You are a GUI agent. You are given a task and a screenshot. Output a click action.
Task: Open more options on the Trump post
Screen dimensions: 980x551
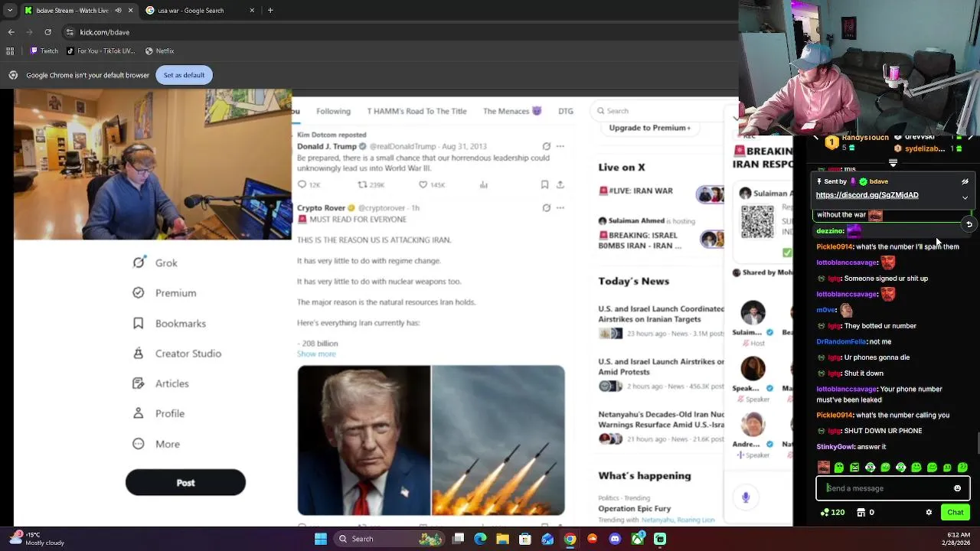(x=560, y=146)
